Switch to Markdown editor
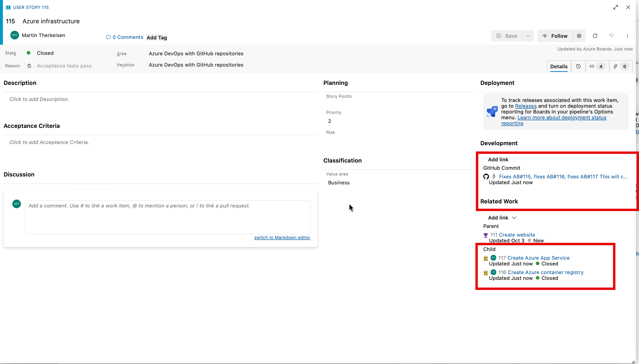Image resolution: width=639 pixels, height=364 pixels. pyautogui.click(x=282, y=238)
